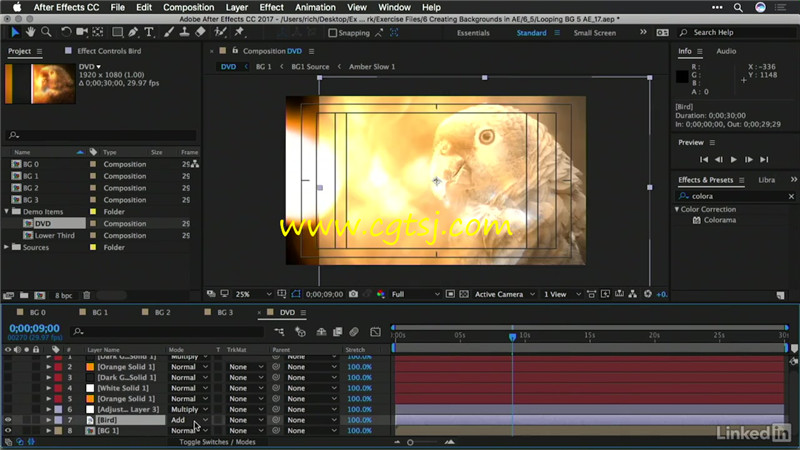Play the preview
Screen dimensions: 800x450
click(x=734, y=160)
